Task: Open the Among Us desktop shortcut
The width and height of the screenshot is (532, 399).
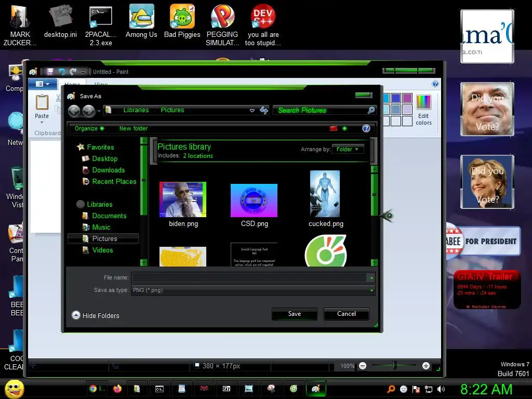Action: click(x=141, y=21)
